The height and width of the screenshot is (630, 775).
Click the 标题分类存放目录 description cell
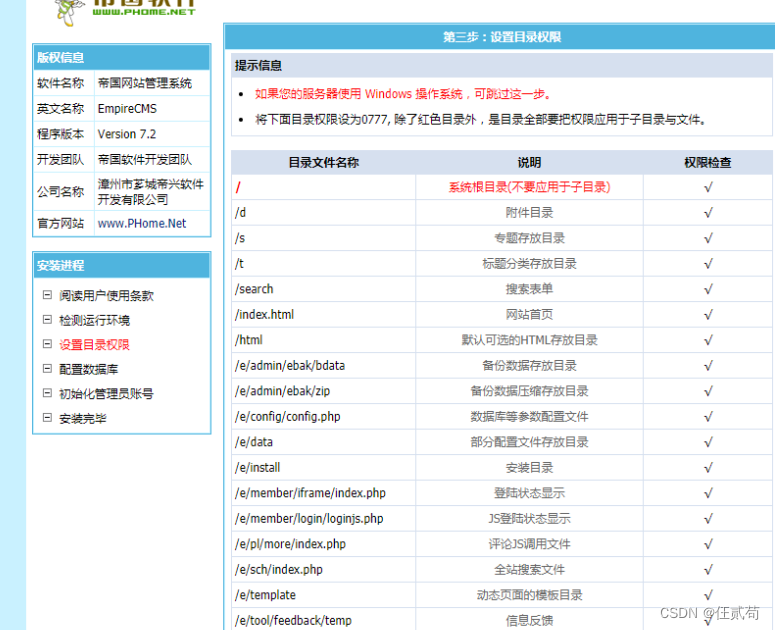click(x=529, y=264)
